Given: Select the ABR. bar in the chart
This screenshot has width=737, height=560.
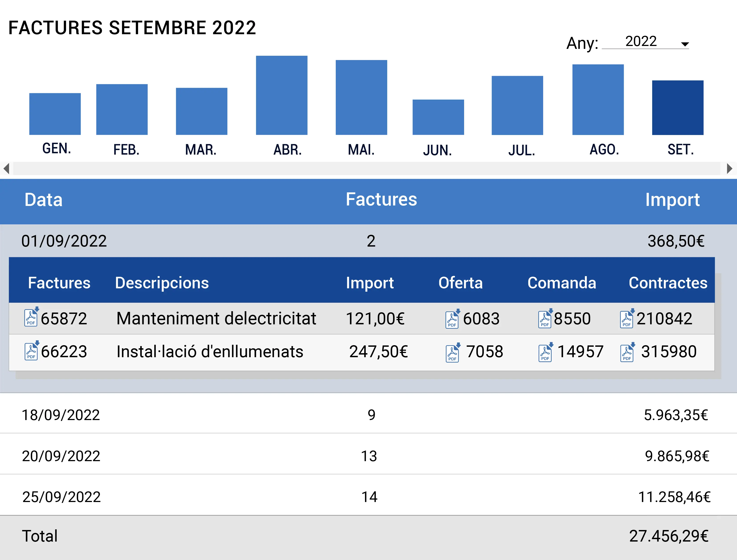Looking at the screenshot, I should pyautogui.click(x=282, y=95).
